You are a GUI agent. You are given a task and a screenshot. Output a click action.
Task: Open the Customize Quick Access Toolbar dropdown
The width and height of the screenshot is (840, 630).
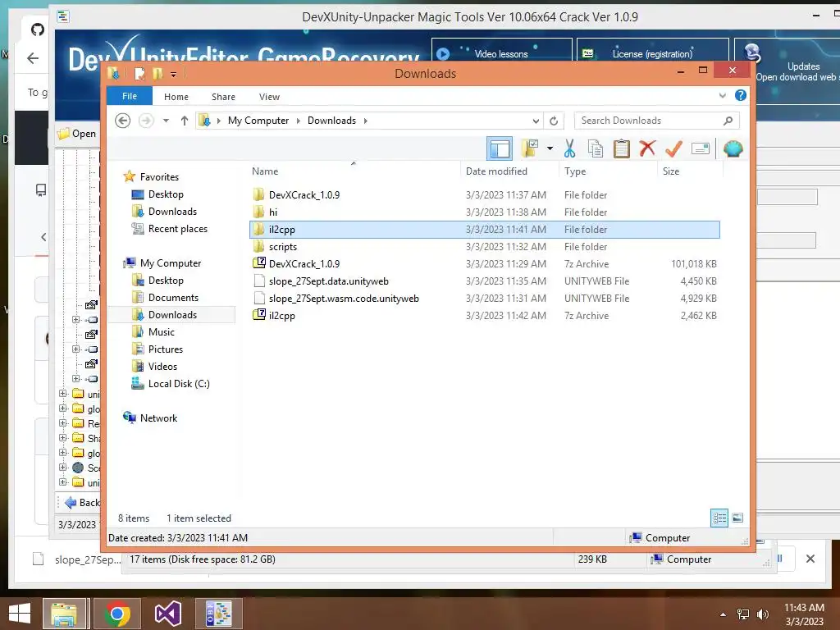point(174,75)
